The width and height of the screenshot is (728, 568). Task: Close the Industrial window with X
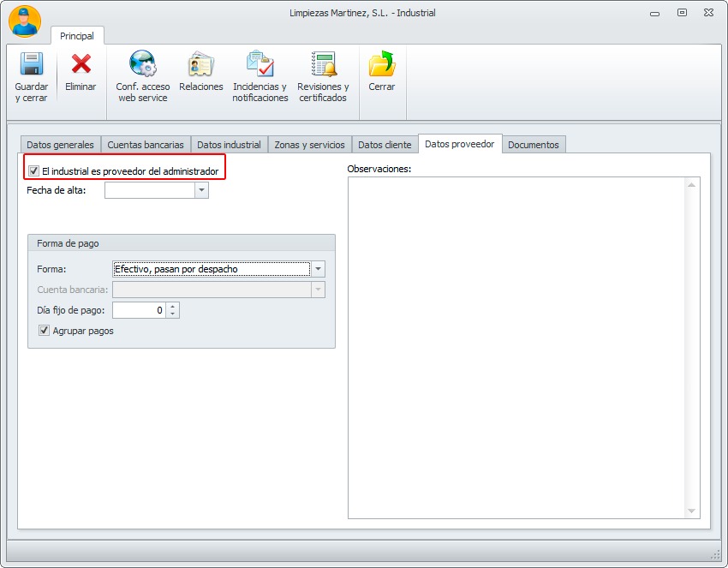pos(708,13)
